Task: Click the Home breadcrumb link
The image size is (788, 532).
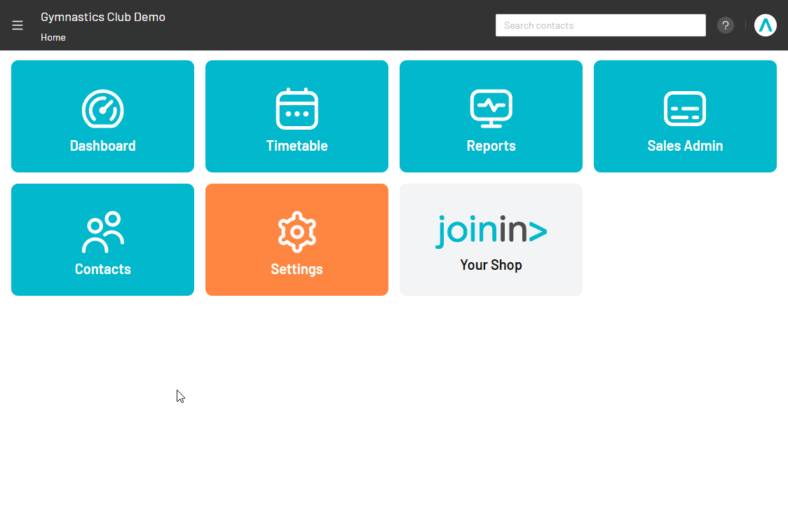Action: click(53, 37)
